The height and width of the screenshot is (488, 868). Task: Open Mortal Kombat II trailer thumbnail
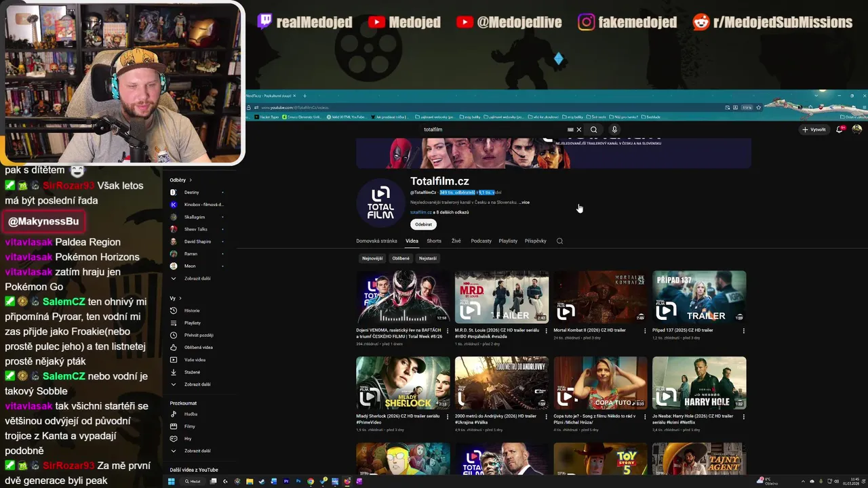[x=600, y=297]
